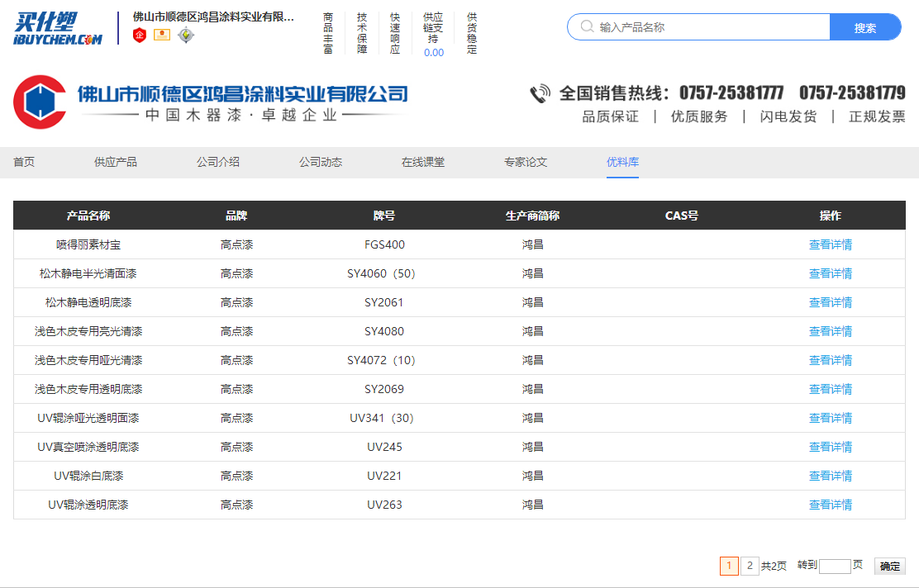Viewport: 919px width, 588px height.
Task: Click the 操作 column header
Action: [831, 216]
